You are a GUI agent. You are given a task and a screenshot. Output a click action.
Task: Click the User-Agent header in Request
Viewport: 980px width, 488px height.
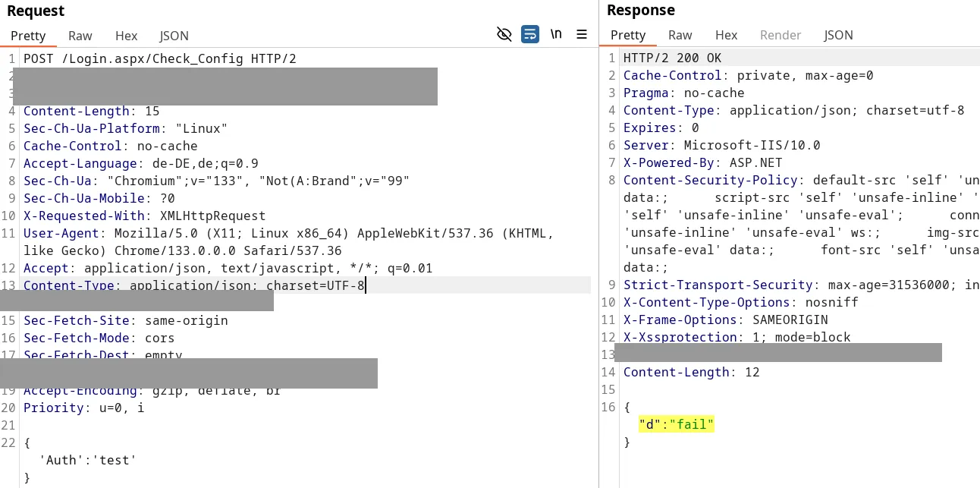pyautogui.click(x=61, y=234)
